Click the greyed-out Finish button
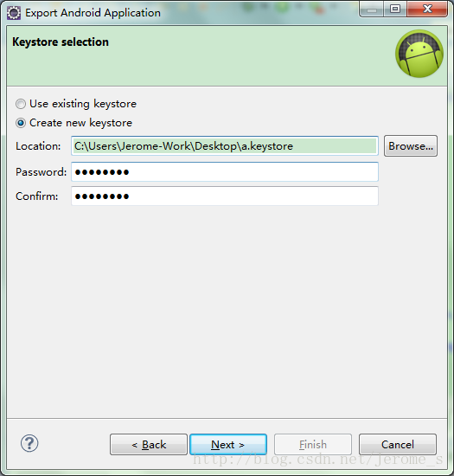 coord(313,445)
